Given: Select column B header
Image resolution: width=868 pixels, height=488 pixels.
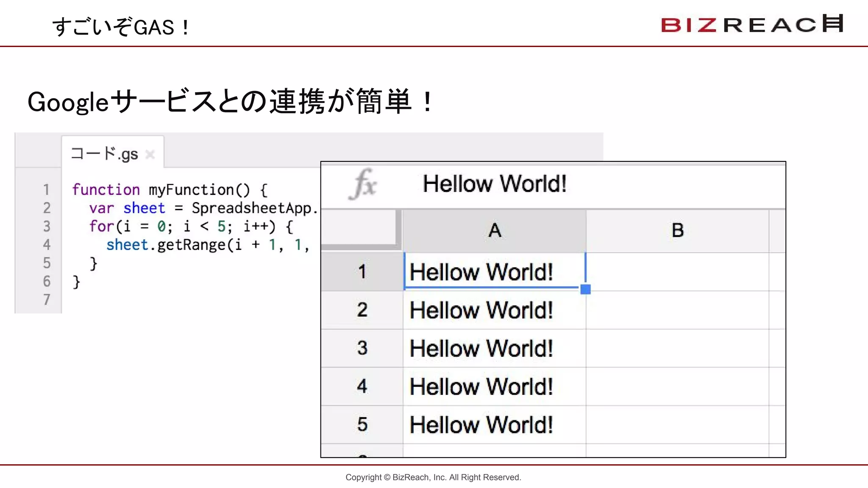Looking at the screenshot, I should pos(677,231).
